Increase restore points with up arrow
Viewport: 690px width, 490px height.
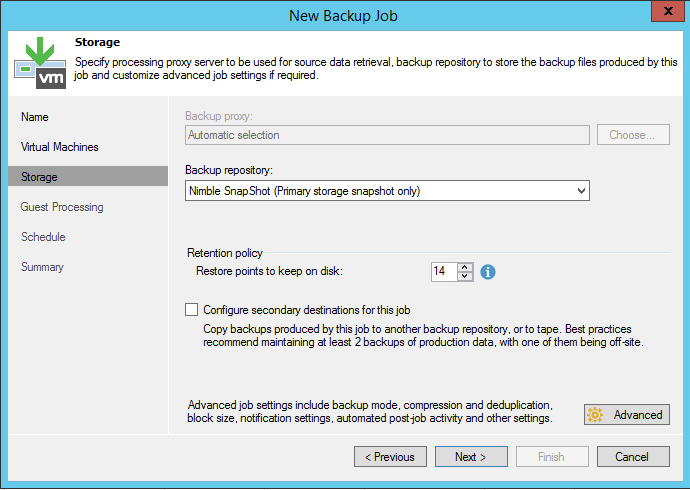[x=465, y=267]
